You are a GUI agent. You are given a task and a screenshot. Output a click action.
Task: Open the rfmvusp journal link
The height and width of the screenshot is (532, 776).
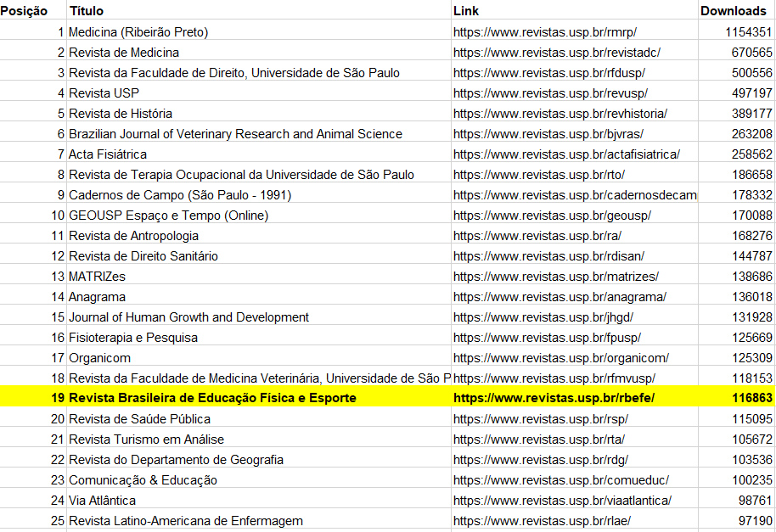click(x=554, y=378)
